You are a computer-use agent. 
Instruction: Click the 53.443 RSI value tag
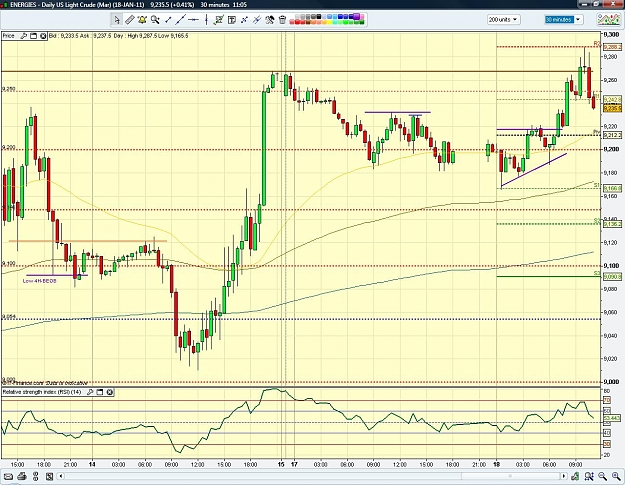coord(612,418)
